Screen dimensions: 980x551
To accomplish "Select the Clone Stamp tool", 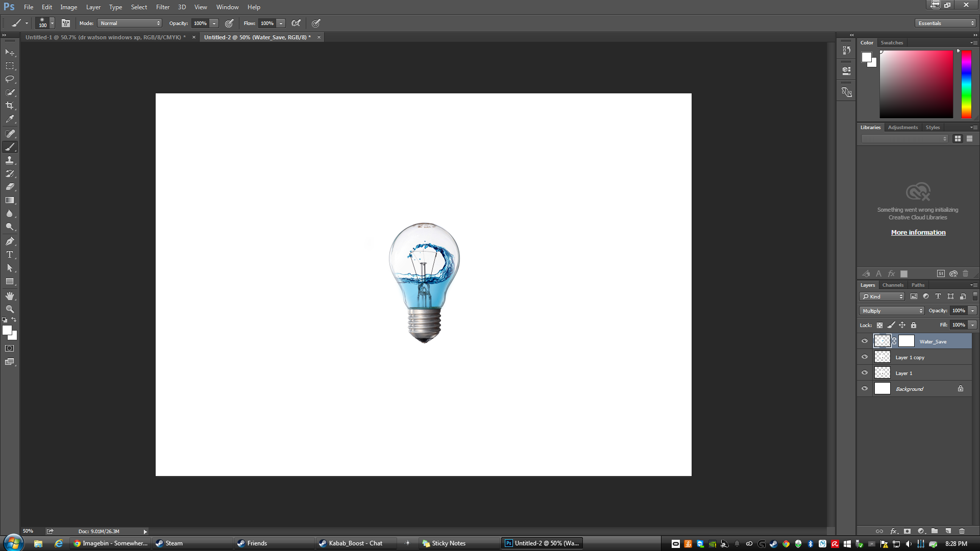I will click(10, 160).
